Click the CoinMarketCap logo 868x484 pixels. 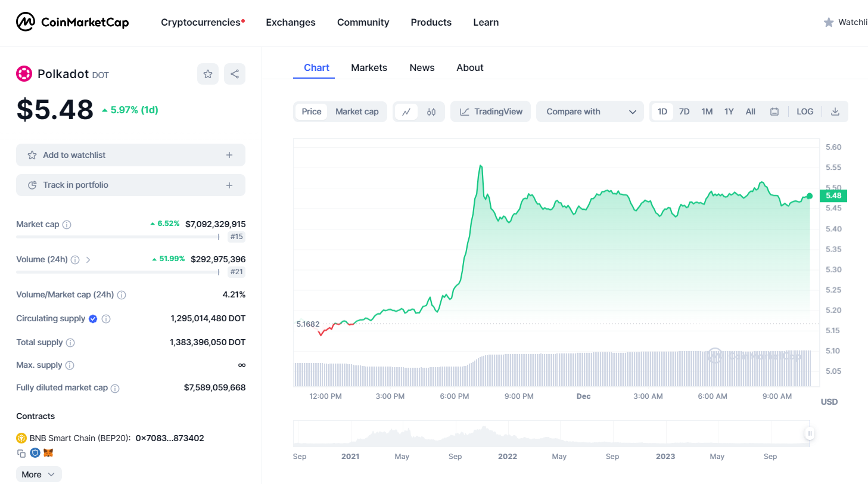click(x=72, y=22)
